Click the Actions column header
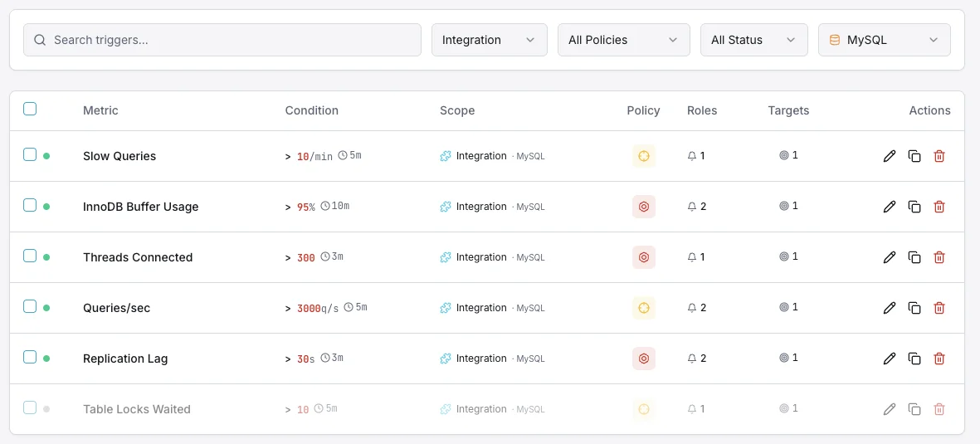 tap(929, 110)
